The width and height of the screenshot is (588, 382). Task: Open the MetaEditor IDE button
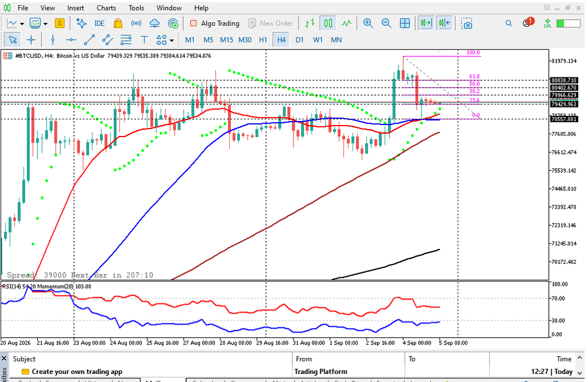pyautogui.click(x=99, y=23)
